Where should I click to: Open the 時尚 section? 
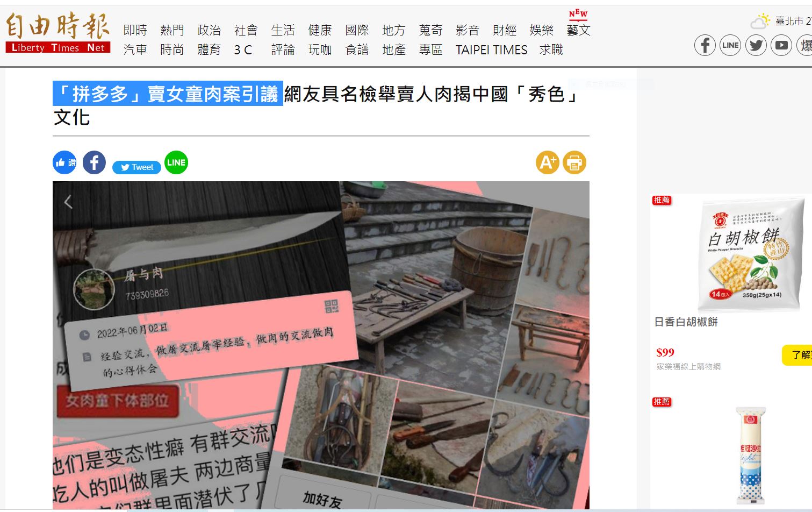[172, 50]
